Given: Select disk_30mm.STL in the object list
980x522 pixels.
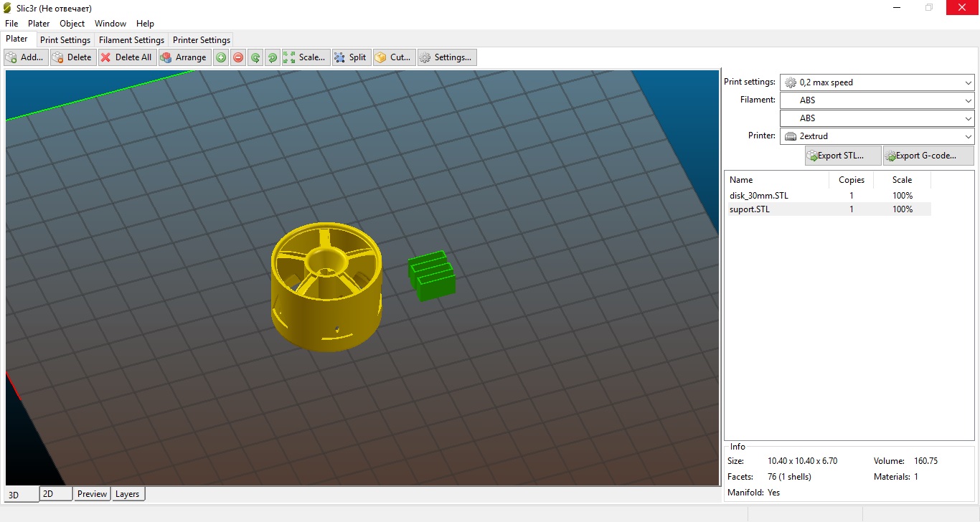Looking at the screenshot, I should pos(759,196).
